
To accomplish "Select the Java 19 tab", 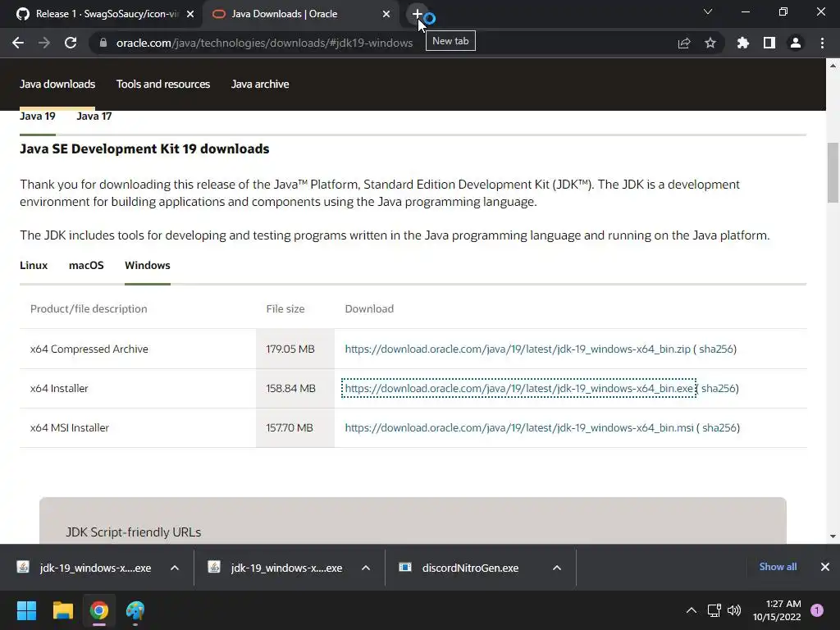I will (38, 116).
